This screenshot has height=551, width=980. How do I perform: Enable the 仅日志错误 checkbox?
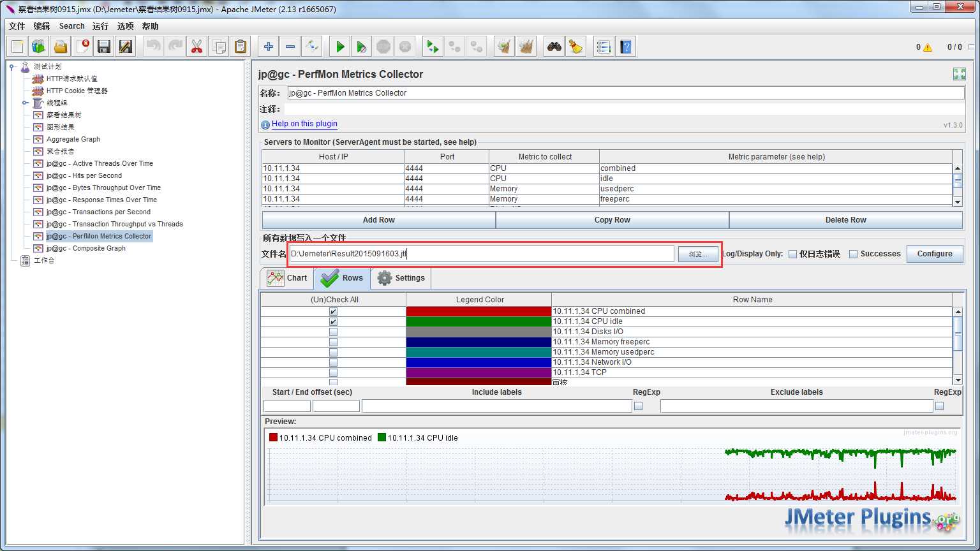(x=792, y=254)
